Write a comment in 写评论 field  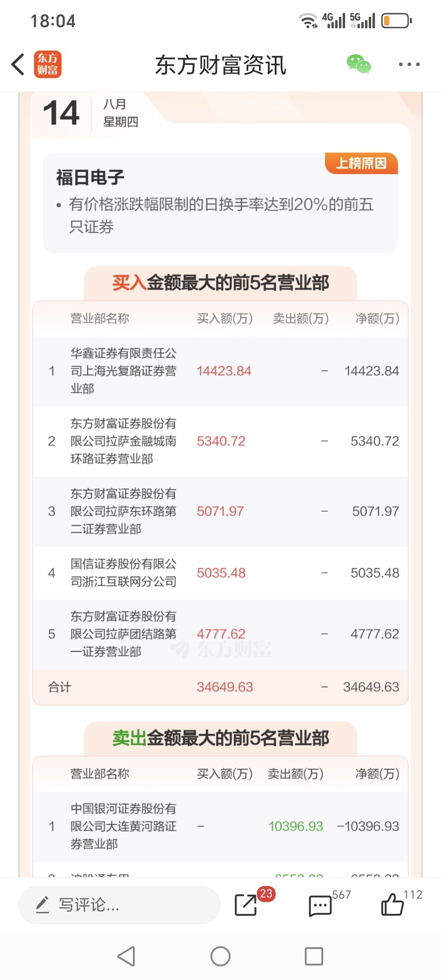coord(119,905)
